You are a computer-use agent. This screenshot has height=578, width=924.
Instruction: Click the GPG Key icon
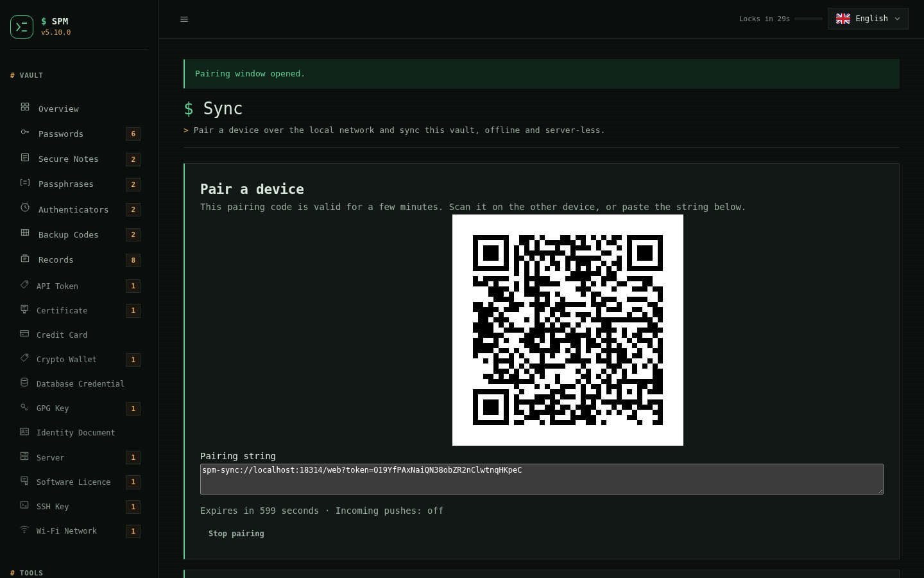(x=24, y=407)
